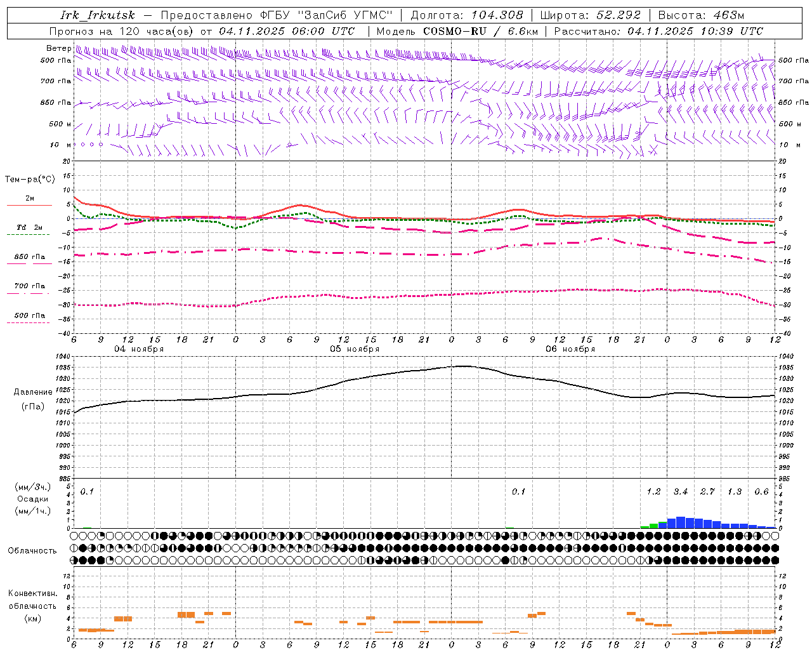Click the (гПа) pressure unit label
Screen dimensions: 812x650
point(32,407)
